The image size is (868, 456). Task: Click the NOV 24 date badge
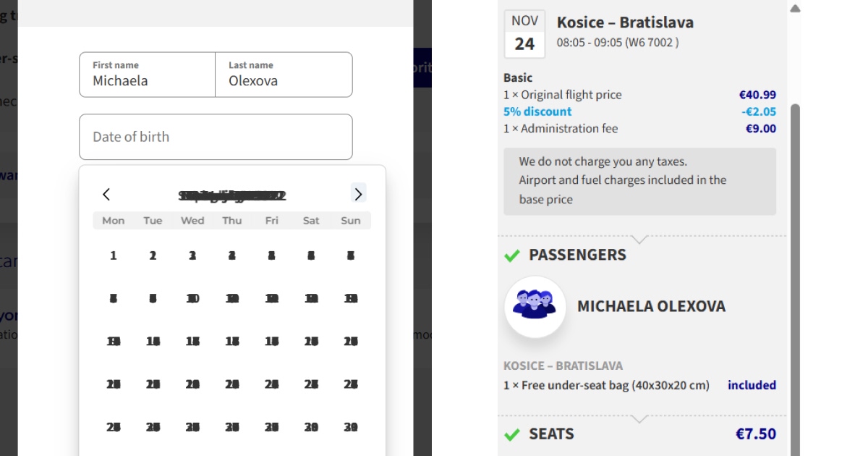coord(524,34)
